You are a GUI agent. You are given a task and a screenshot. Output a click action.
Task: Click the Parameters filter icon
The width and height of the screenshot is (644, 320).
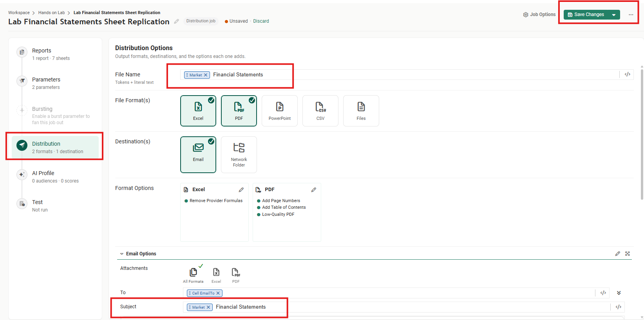[x=22, y=81]
